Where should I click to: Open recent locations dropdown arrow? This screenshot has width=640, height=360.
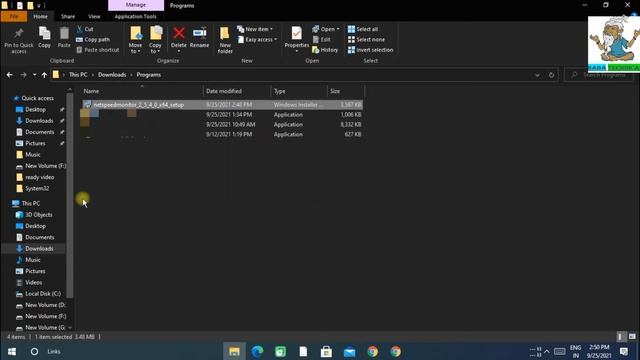click(34, 75)
